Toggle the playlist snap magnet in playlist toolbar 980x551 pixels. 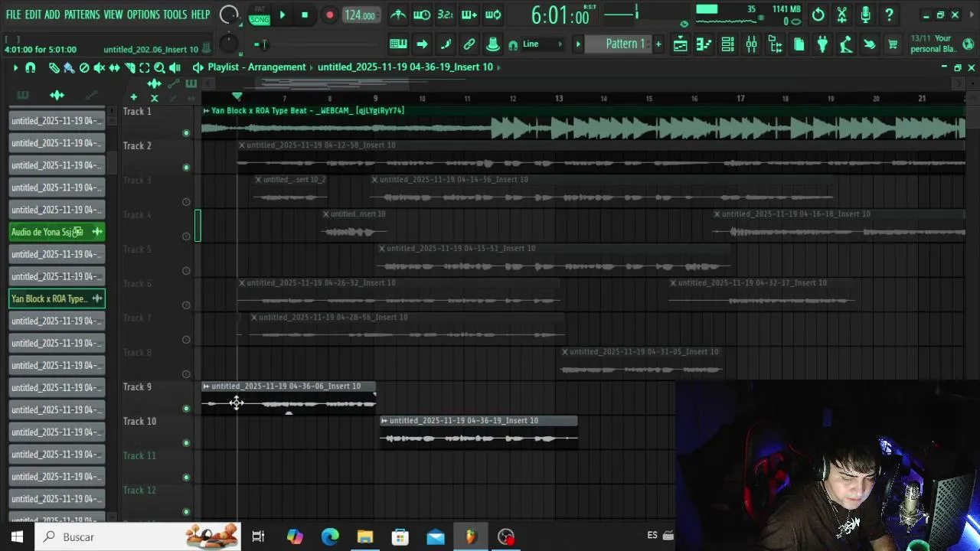click(31, 68)
